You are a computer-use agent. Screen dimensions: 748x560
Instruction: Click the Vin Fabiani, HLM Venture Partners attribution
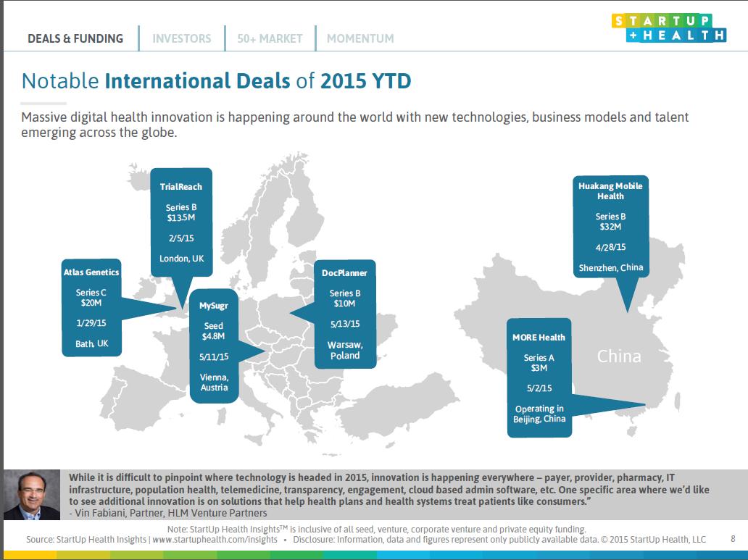pyautogui.click(x=168, y=513)
